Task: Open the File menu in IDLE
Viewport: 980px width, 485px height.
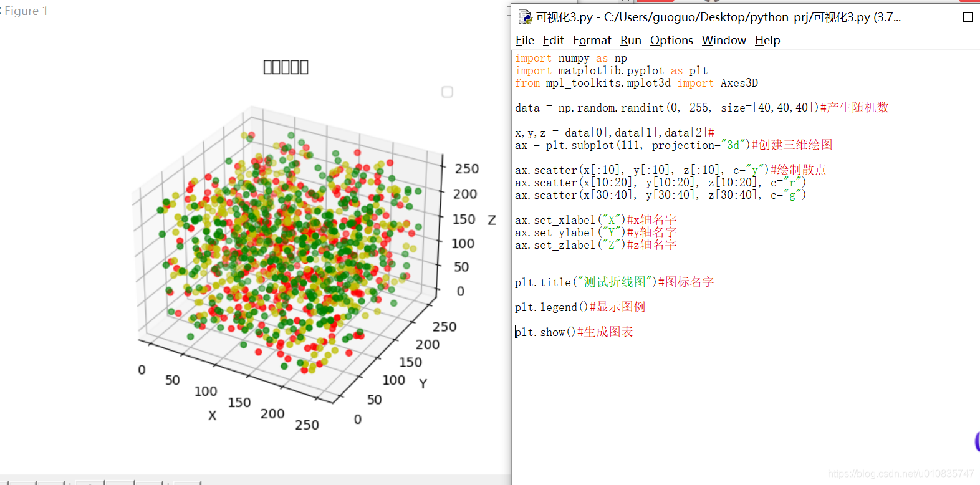Action: click(x=524, y=40)
